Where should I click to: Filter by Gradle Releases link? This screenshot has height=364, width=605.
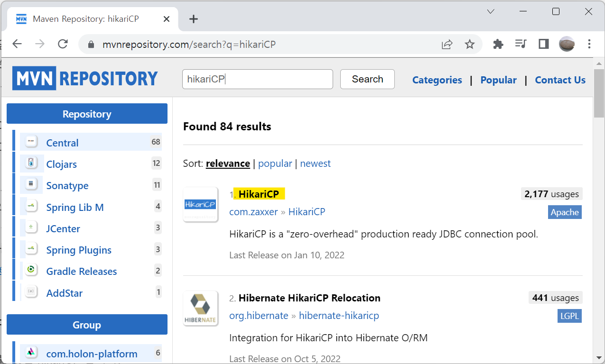(82, 271)
